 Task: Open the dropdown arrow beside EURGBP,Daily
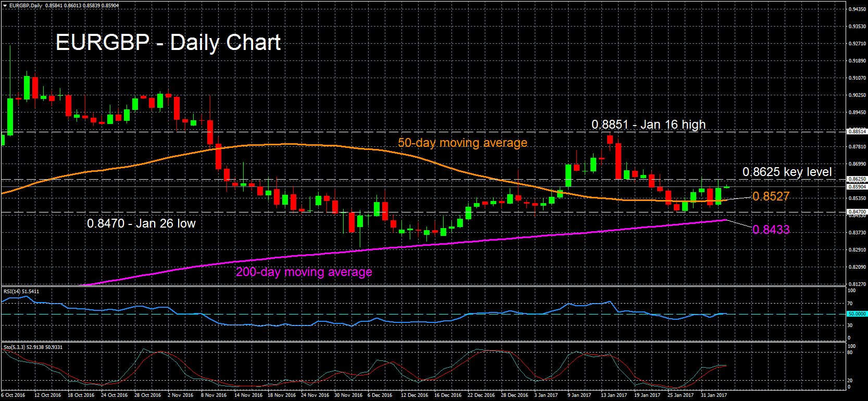(x=5, y=6)
